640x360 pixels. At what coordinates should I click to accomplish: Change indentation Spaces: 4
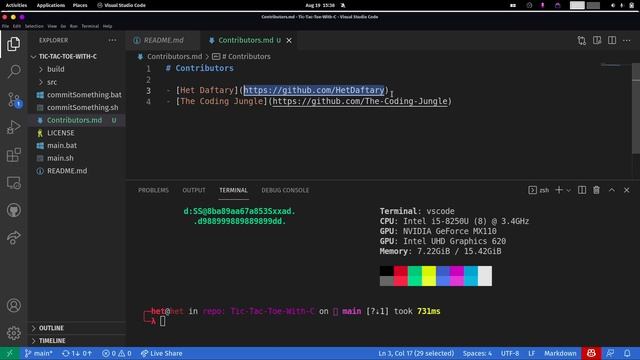[x=477, y=353]
